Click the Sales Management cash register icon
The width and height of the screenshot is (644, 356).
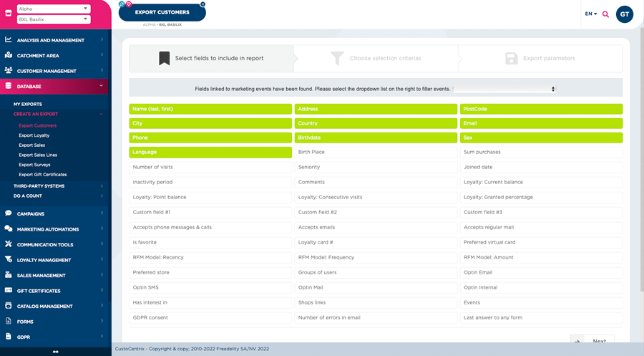tap(9, 275)
